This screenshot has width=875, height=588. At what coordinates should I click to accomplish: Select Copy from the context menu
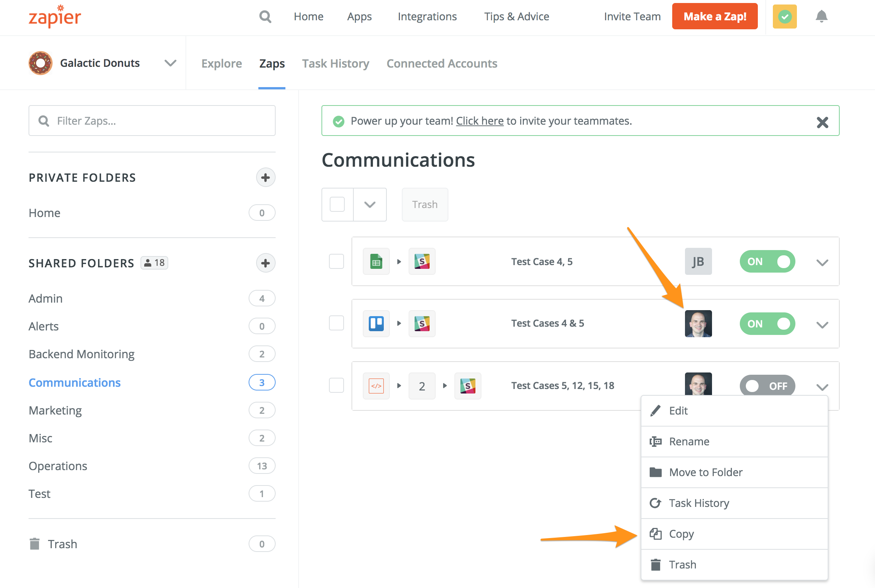(x=680, y=534)
